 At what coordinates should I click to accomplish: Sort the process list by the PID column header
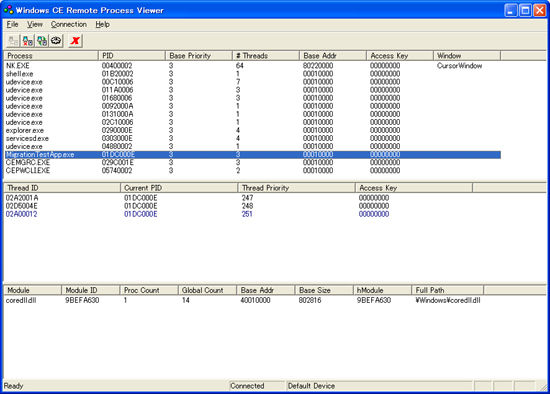pos(132,56)
